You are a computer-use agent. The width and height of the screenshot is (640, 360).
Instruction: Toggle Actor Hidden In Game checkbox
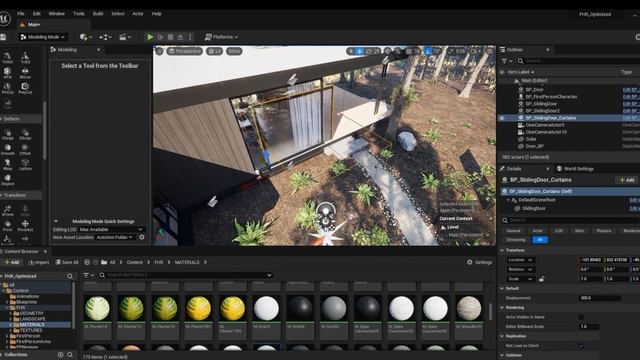(x=581, y=317)
